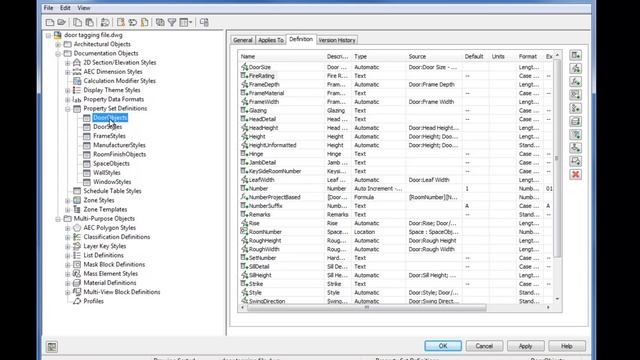
Task: Open the View menu
Action: click(84, 8)
